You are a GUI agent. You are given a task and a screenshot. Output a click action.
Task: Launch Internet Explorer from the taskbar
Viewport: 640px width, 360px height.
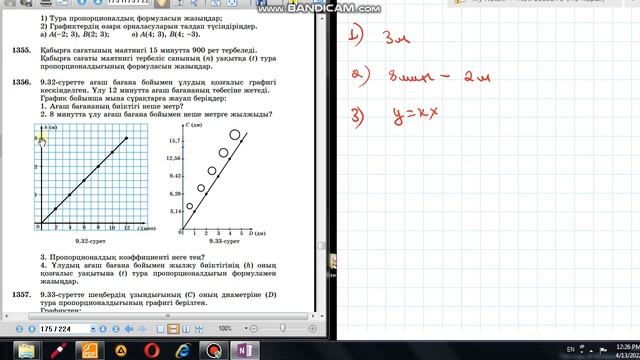coord(183,350)
